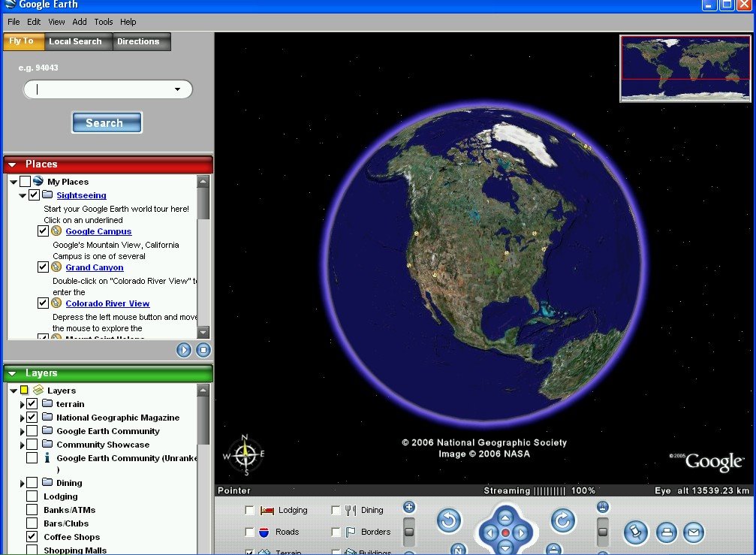The height and width of the screenshot is (555, 756).
Task: Click the tilt slider handle
Action: (x=603, y=532)
